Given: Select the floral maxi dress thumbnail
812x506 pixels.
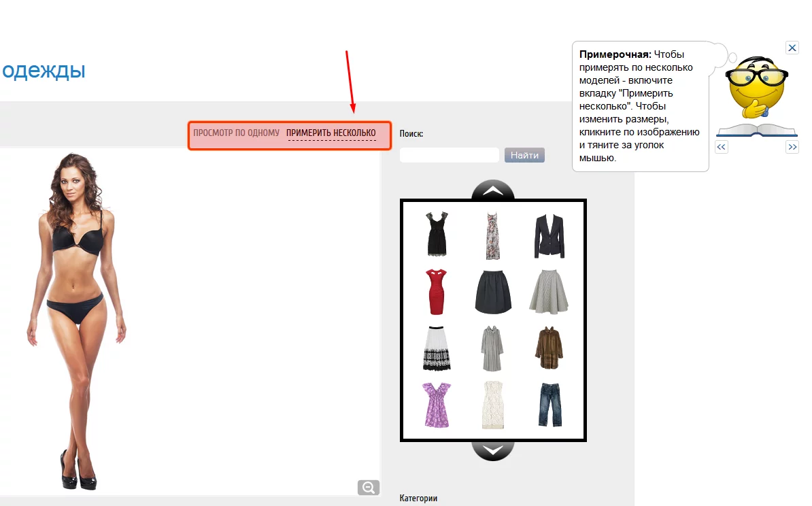Looking at the screenshot, I should point(493,235).
